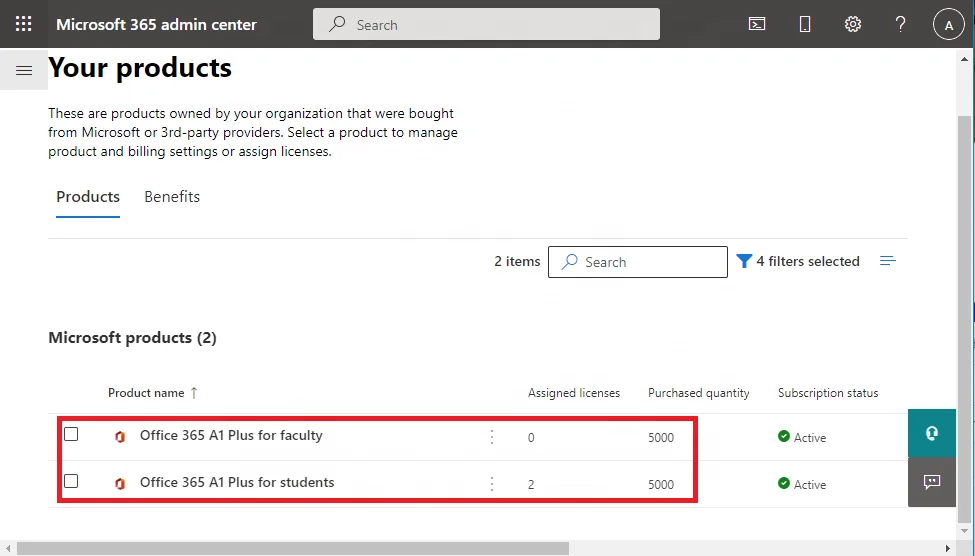Click Active status for students row
975x556 pixels.
click(x=802, y=484)
